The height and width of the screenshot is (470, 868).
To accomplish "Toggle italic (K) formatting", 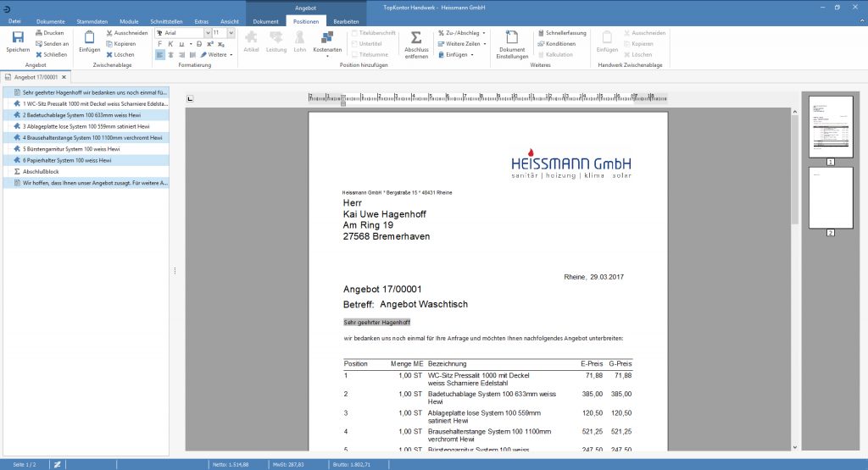I will coord(170,44).
